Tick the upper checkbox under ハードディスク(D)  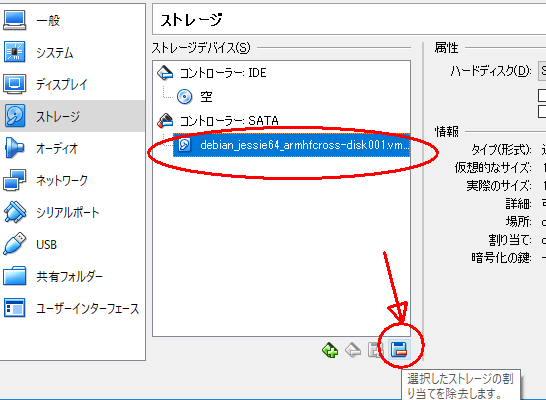click(542, 95)
